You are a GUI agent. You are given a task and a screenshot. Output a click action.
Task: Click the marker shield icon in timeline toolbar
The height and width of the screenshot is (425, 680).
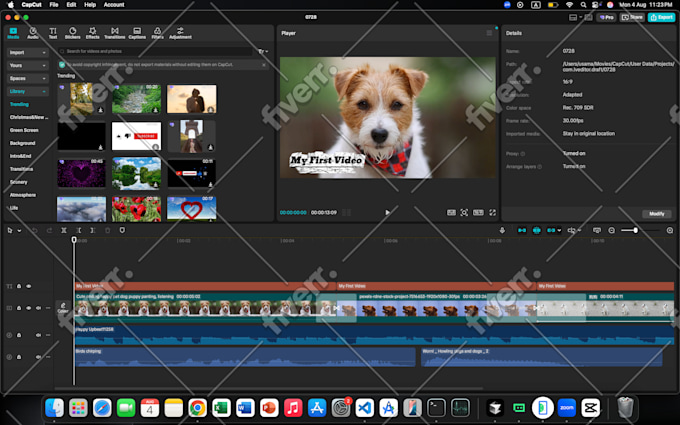[x=122, y=230]
